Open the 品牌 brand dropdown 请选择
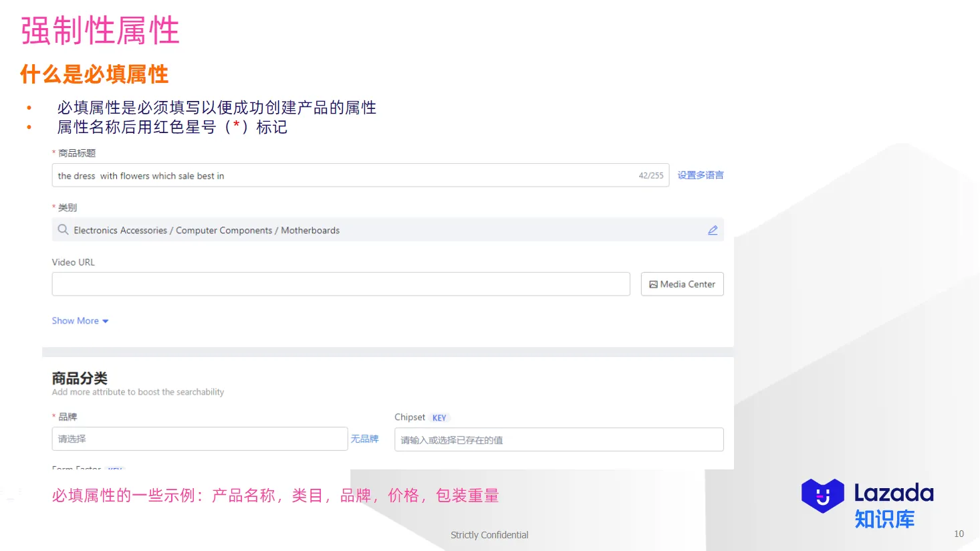The height and width of the screenshot is (551, 980). point(199,439)
